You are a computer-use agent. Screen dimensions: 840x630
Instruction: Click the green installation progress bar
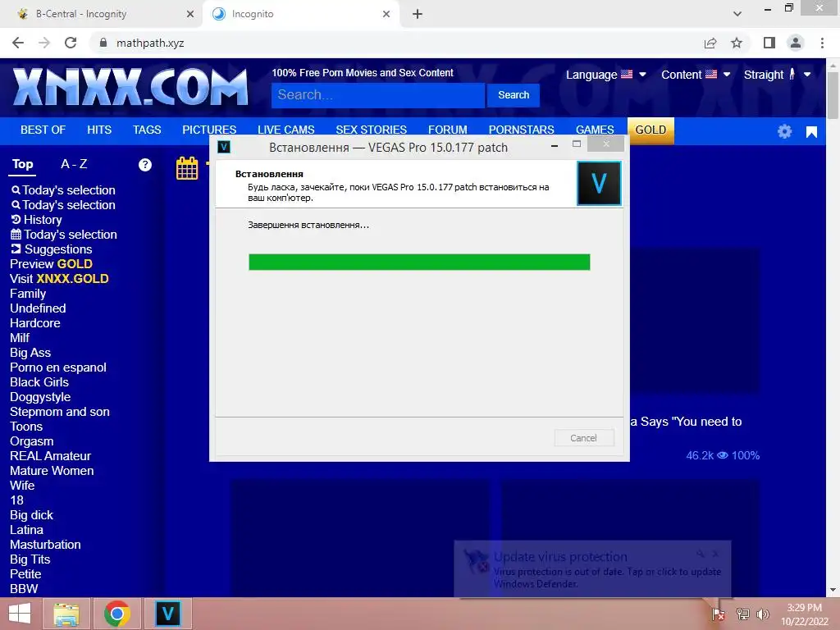pyautogui.click(x=419, y=262)
